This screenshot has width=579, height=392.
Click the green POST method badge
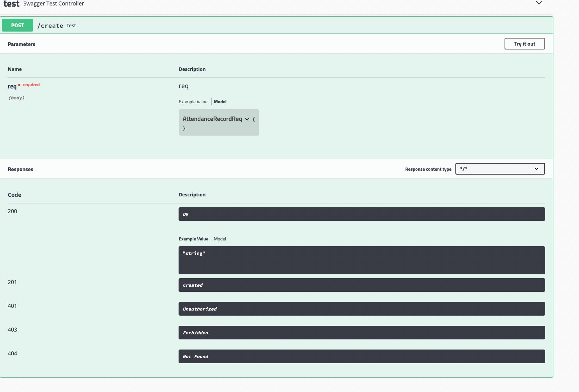(x=17, y=25)
